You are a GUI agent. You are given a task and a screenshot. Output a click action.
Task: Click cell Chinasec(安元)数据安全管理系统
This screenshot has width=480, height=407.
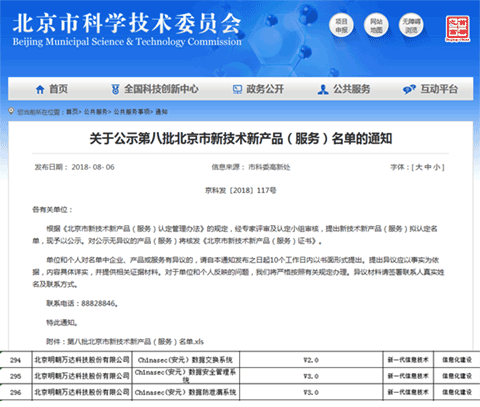pos(185,376)
